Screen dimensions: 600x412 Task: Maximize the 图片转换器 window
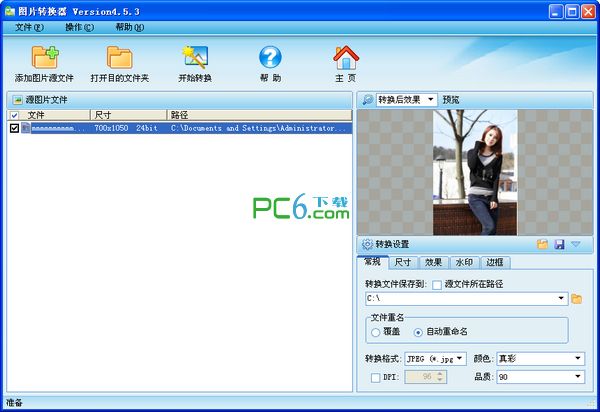tap(572, 12)
